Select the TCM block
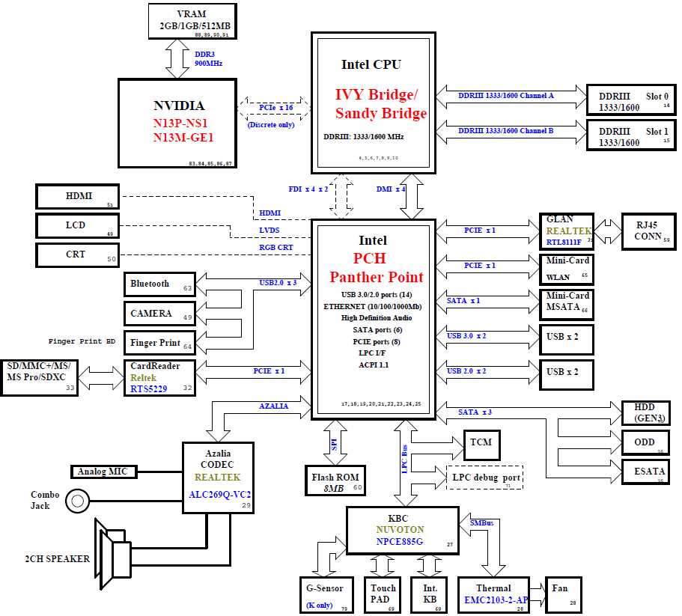This screenshot has width=682, height=616. tap(481, 445)
